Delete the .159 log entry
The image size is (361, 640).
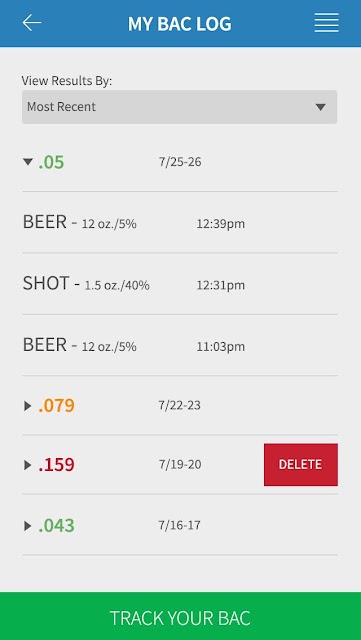click(x=301, y=464)
